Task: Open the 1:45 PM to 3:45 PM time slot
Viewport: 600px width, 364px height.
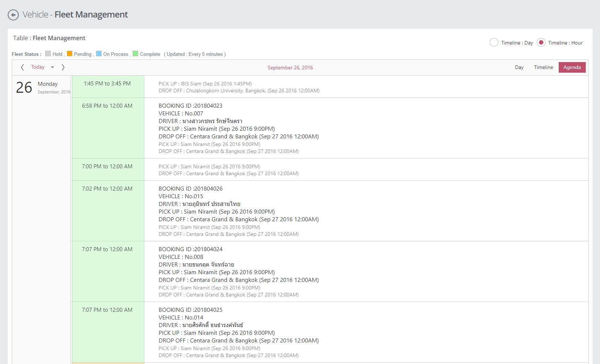Action: [107, 84]
